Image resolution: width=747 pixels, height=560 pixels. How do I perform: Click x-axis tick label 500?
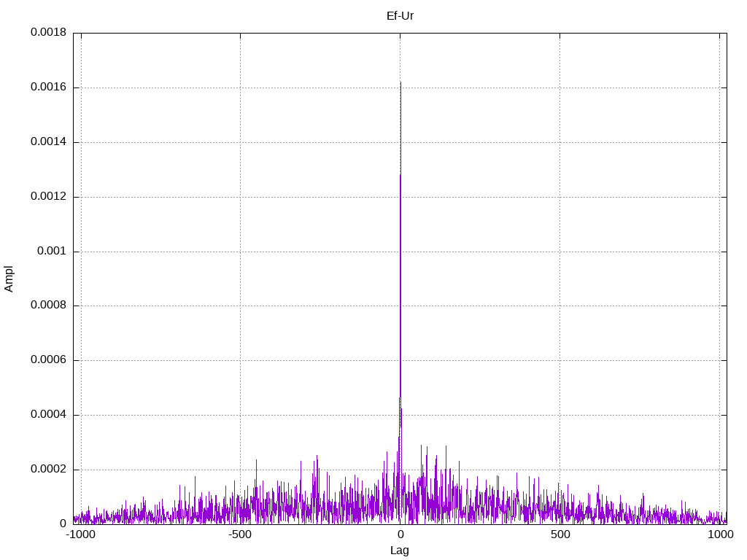560,534
